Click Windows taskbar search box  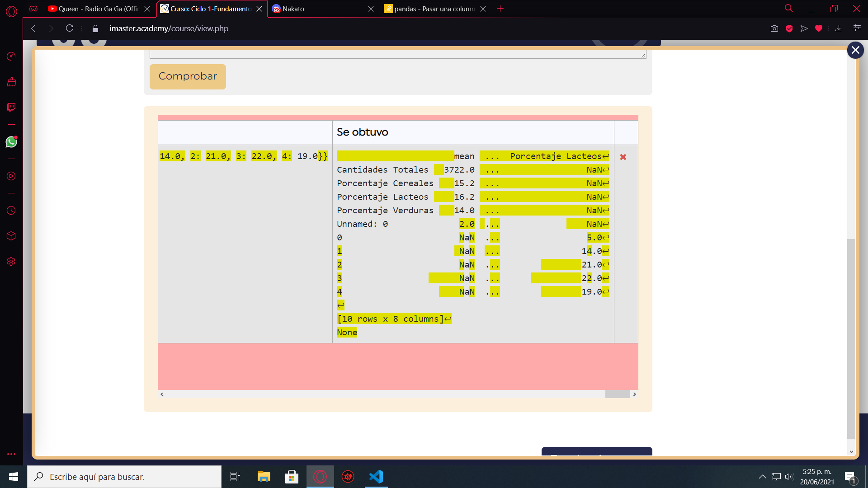click(124, 477)
